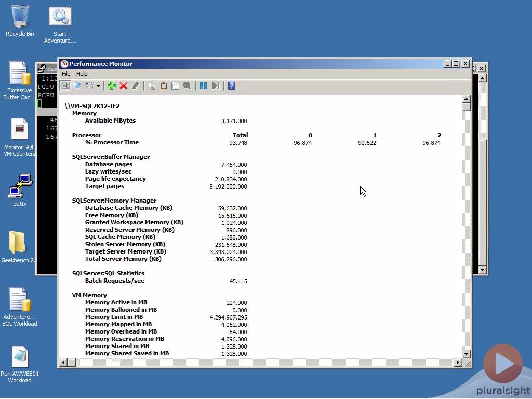Click vertical scrollbar thumb in report
532x399 pixels.
(466, 107)
